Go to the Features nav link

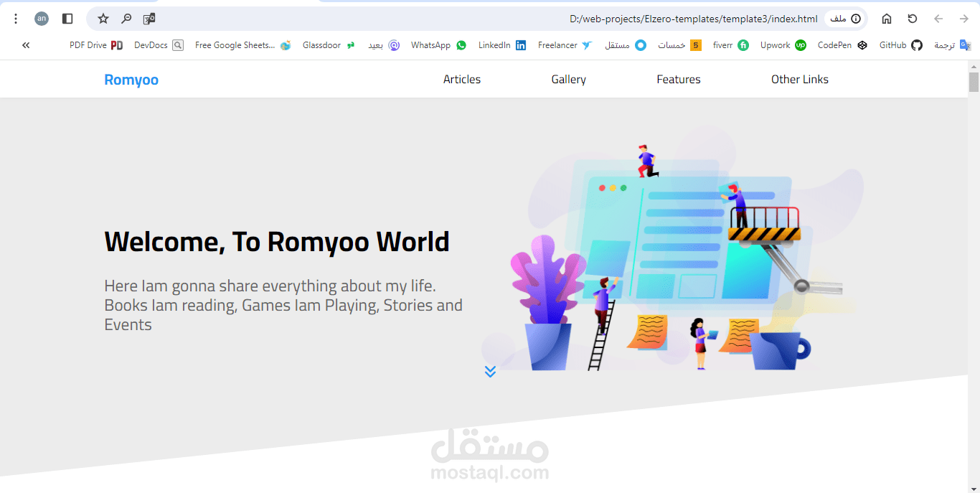[x=679, y=80]
